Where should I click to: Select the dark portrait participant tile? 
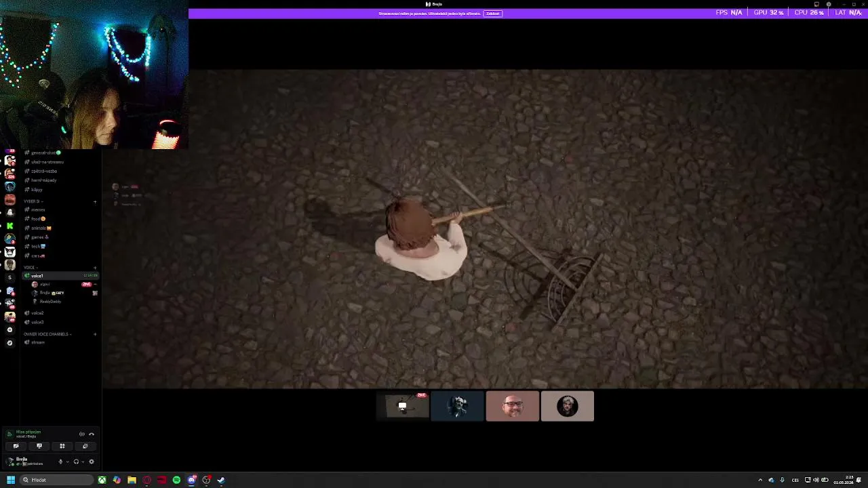[458, 407]
